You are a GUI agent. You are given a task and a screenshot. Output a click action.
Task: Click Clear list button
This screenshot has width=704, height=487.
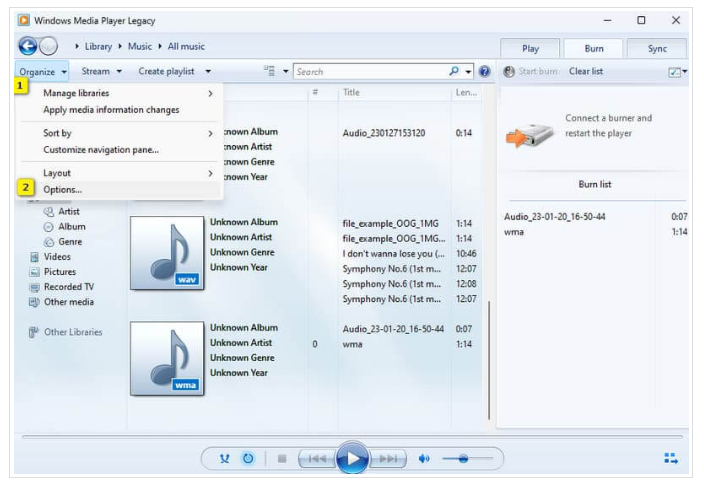pos(586,71)
